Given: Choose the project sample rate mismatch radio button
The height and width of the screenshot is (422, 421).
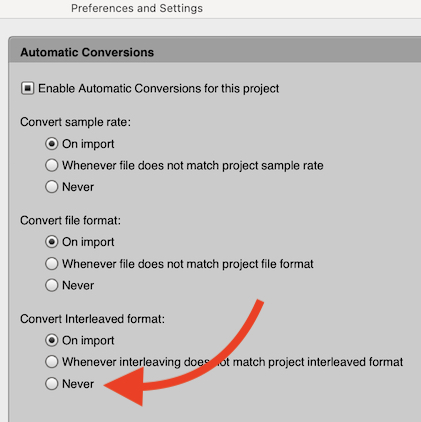Looking at the screenshot, I should click(x=52, y=165).
